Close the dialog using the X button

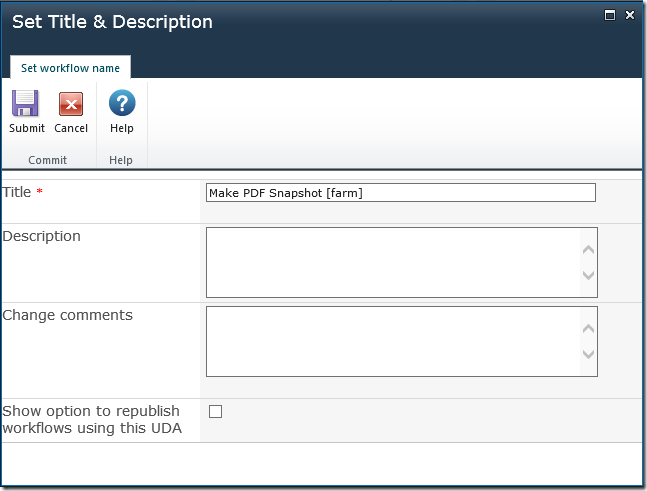pos(630,15)
